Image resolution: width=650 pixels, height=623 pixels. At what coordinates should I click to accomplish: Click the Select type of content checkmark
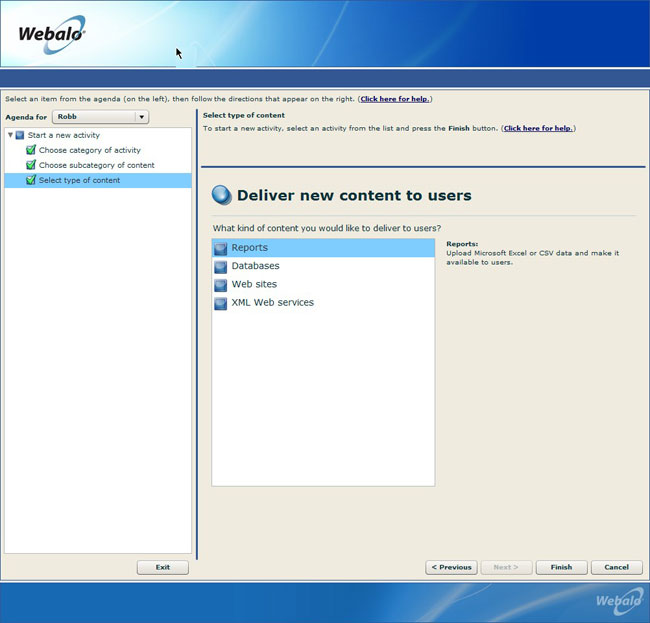coord(31,180)
